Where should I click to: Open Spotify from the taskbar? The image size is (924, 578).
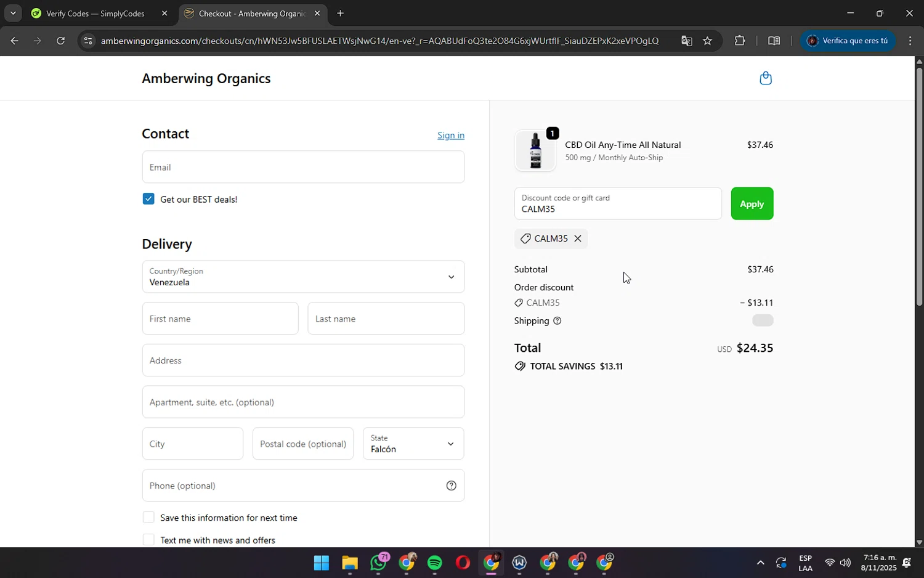(x=435, y=563)
